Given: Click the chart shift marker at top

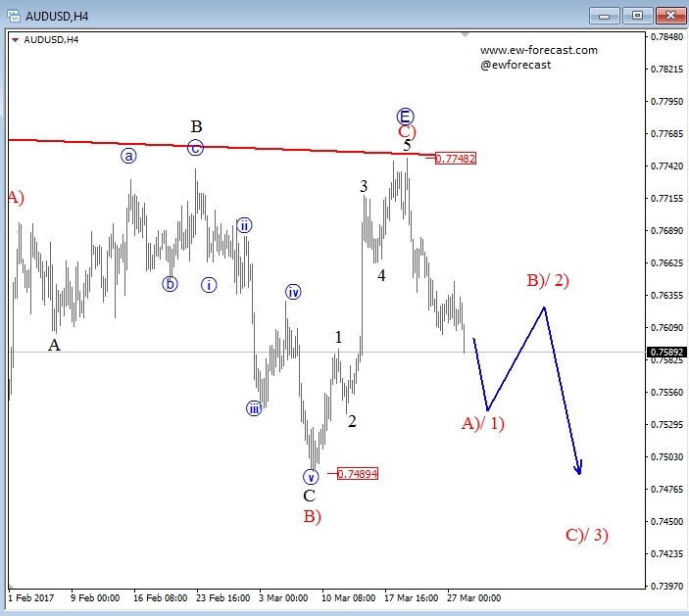Looking at the screenshot, I should click(465, 34).
